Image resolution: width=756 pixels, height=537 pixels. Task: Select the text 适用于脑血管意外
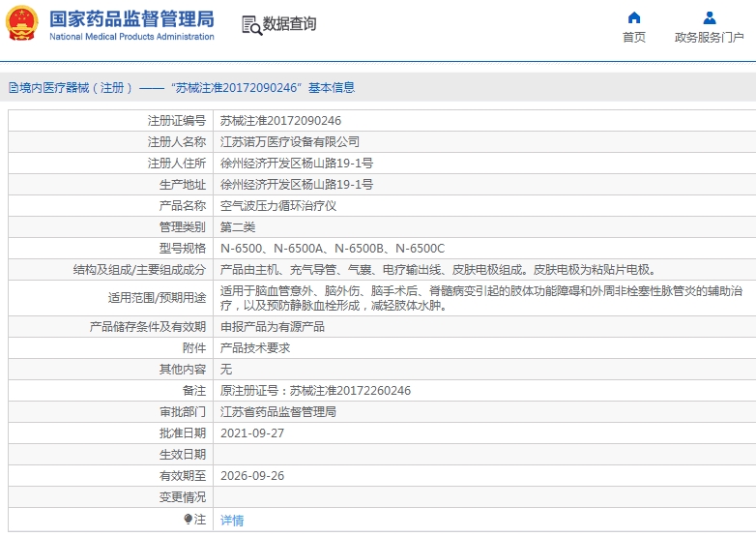pos(267,291)
